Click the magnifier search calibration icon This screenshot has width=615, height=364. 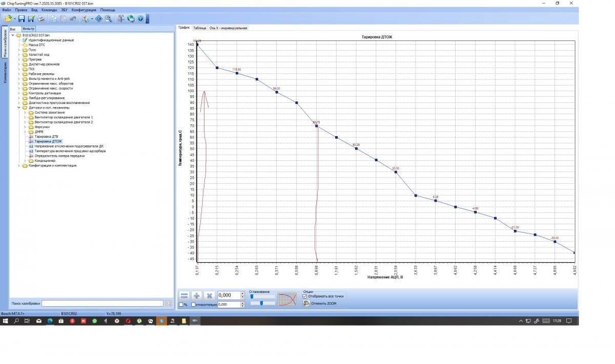pyautogui.click(x=108, y=19)
